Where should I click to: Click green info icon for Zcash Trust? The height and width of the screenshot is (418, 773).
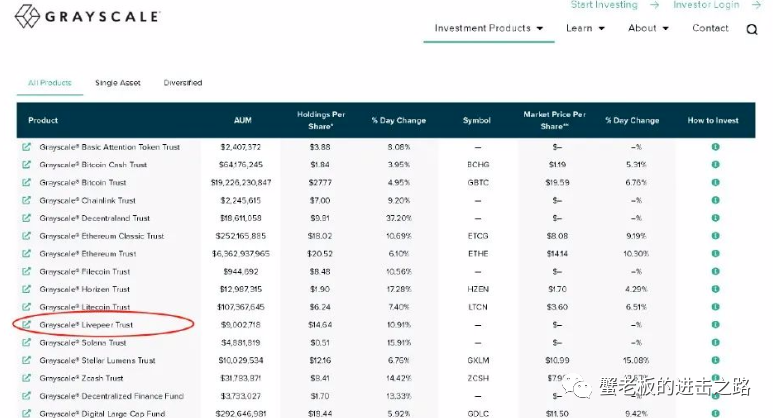click(x=715, y=378)
